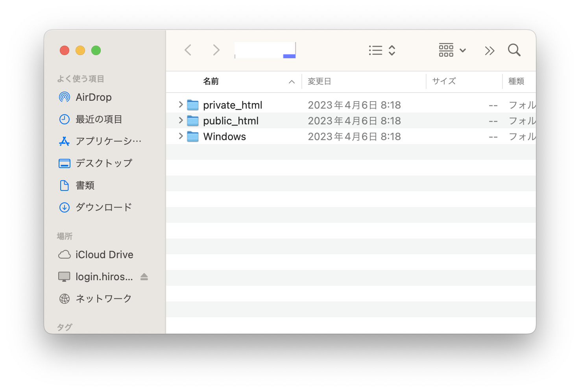580x392 pixels.
Task: Eject the login.hiros… server
Action: click(144, 277)
